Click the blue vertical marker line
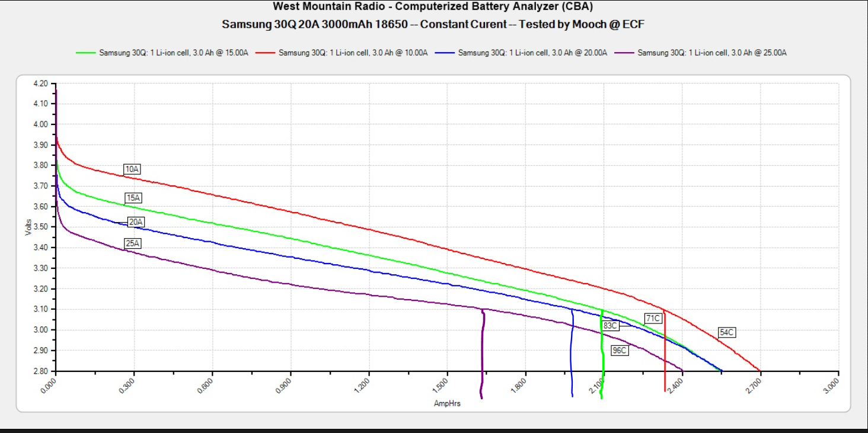Image resolution: width=868 pixels, height=433 pixels. (572, 355)
